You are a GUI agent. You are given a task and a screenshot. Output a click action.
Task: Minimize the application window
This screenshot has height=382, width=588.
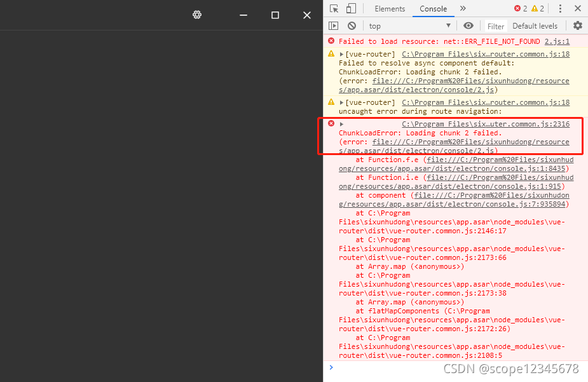coord(243,15)
